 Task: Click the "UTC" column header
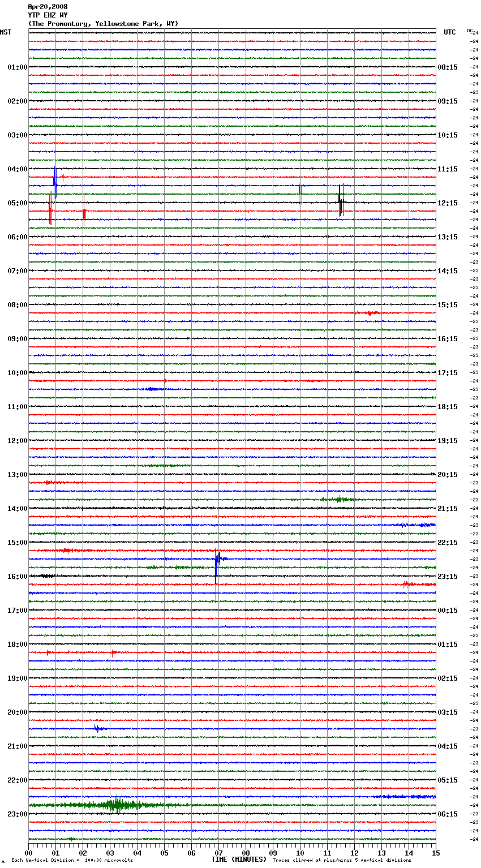pyautogui.click(x=450, y=32)
